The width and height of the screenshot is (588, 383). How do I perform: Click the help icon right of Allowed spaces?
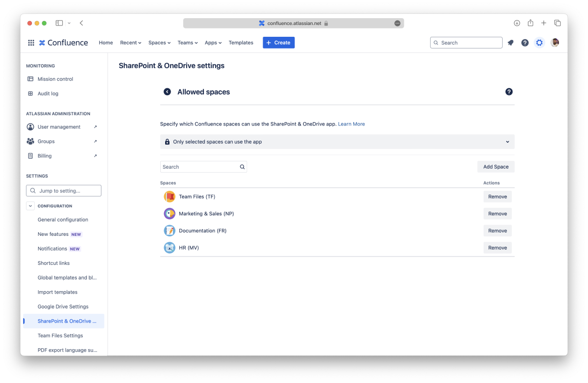tap(509, 92)
